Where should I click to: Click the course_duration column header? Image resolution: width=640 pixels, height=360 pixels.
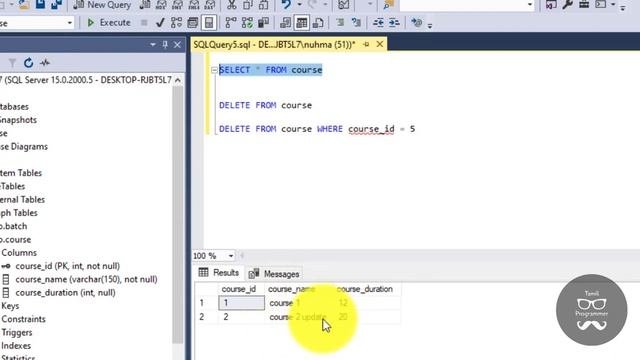click(x=364, y=289)
